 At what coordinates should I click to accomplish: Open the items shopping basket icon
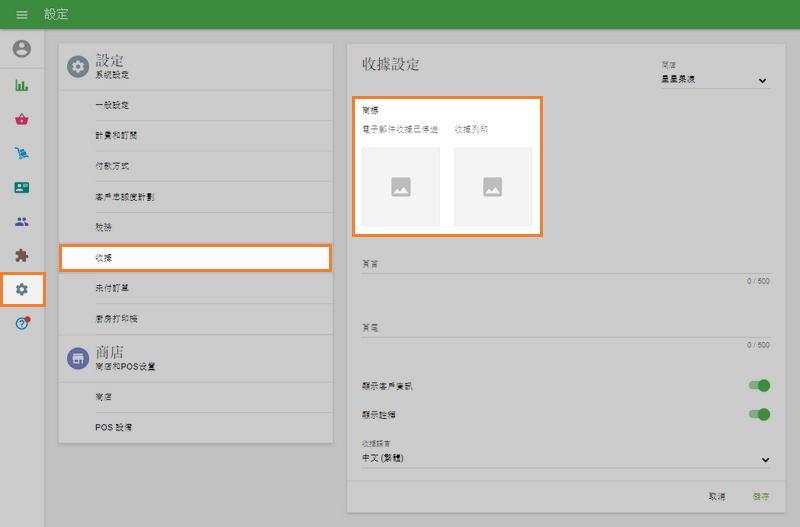point(21,119)
